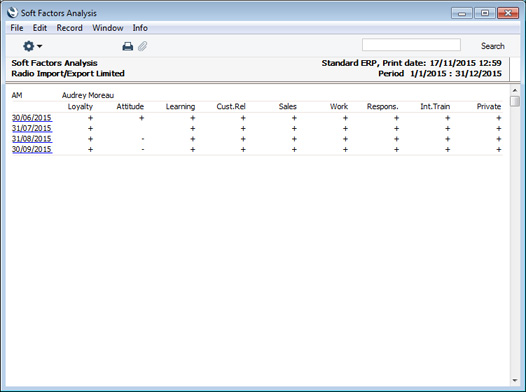
Task: Print the report with printer icon
Action: [x=127, y=46]
